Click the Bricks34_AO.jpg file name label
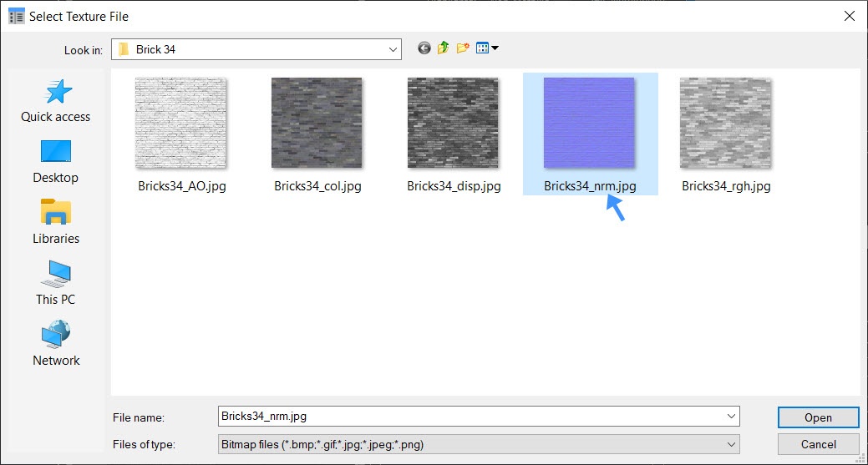Screen dimensions: 868x465 (x=182, y=186)
